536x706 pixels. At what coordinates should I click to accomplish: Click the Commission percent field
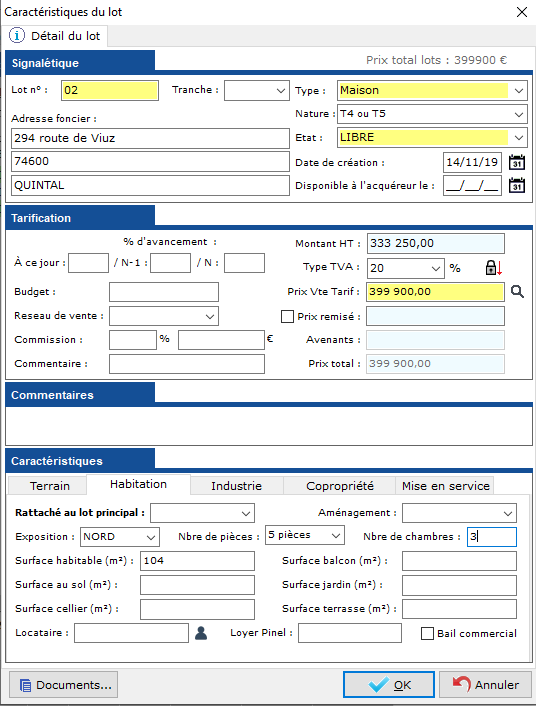[x=133, y=340]
